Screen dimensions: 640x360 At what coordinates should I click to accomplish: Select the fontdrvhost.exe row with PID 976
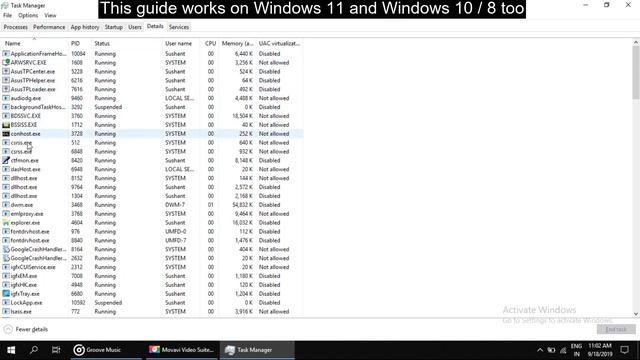(x=152, y=232)
